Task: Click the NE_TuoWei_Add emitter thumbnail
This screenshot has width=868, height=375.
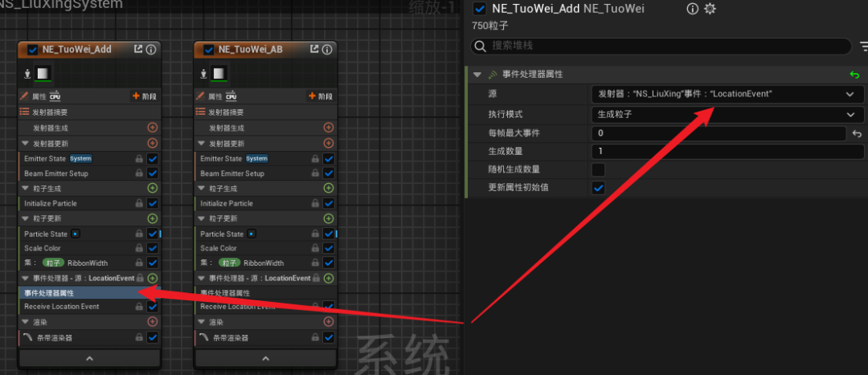Action: coord(43,73)
